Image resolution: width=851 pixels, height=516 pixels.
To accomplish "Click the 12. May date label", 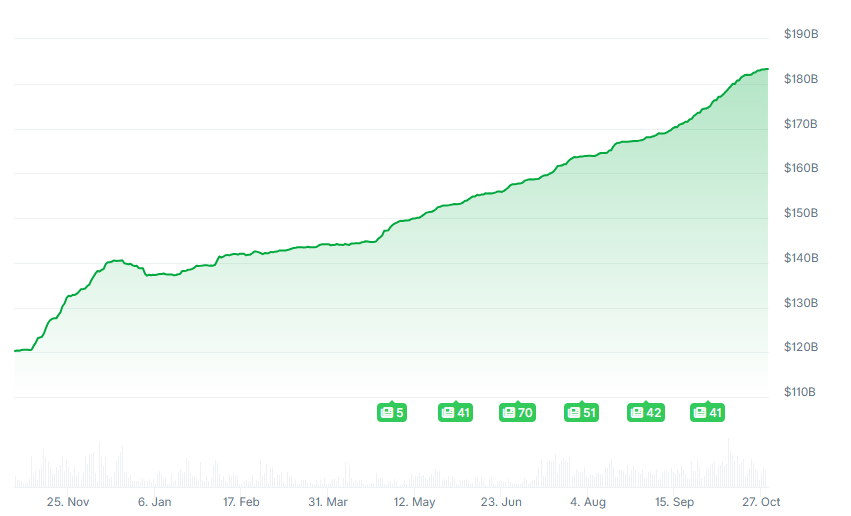I will (x=414, y=502).
